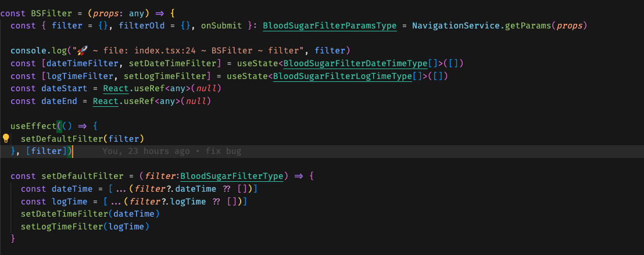Click the dateStart constant name

pos(65,89)
